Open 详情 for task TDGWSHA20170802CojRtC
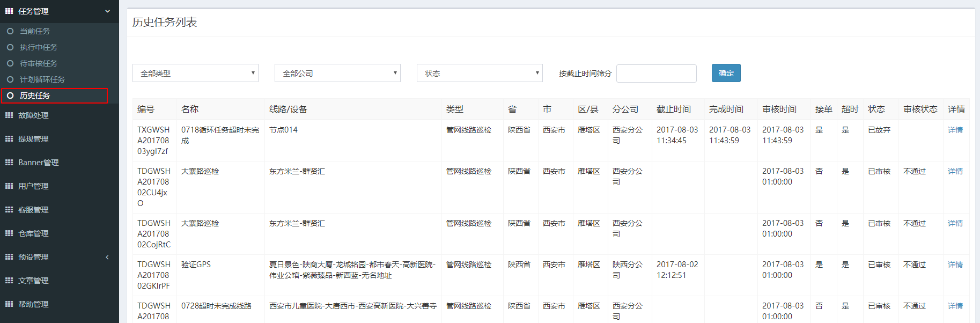Image resolution: width=980 pixels, height=323 pixels. click(955, 223)
